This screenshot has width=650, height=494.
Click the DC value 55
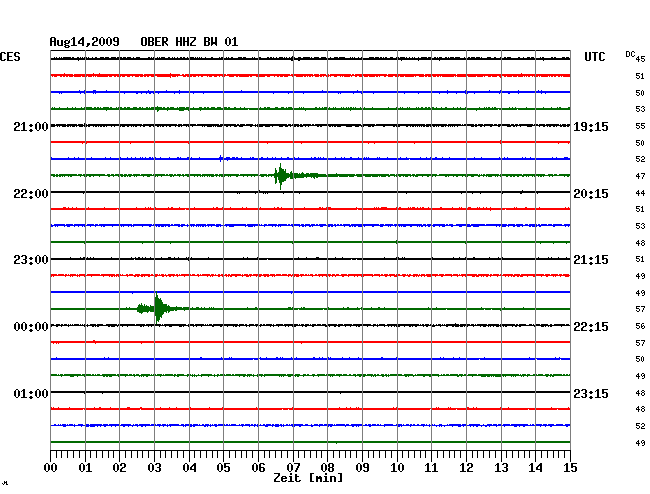pos(640,126)
